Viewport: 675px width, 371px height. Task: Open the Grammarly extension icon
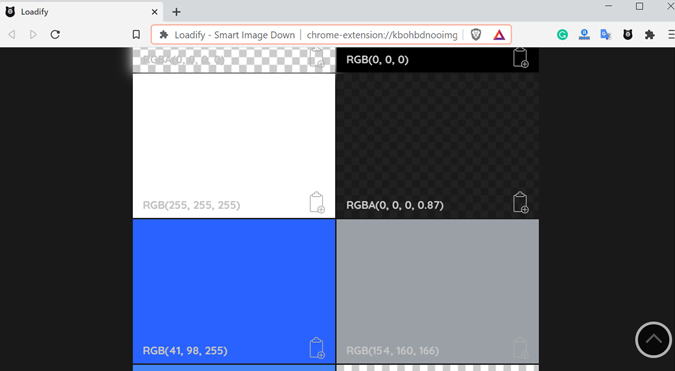(x=562, y=35)
